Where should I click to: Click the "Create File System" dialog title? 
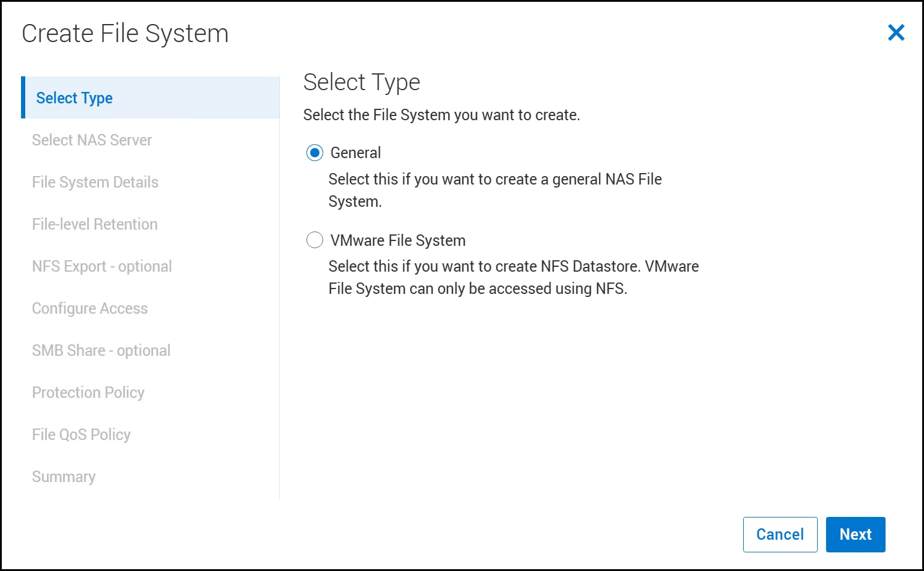coord(125,34)
